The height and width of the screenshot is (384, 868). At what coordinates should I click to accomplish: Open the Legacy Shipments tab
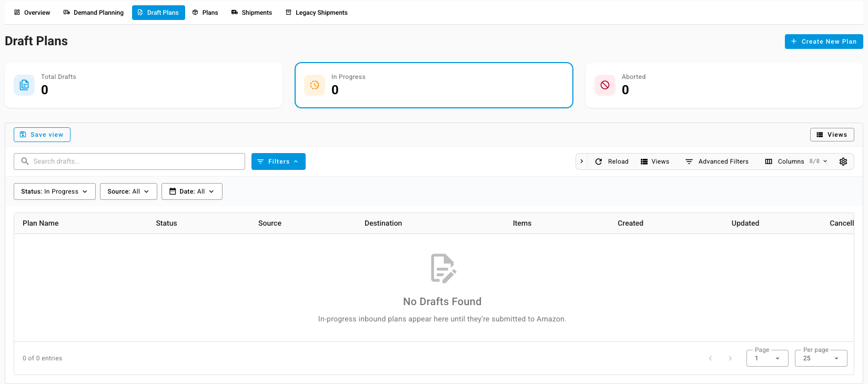click(317, 13)
